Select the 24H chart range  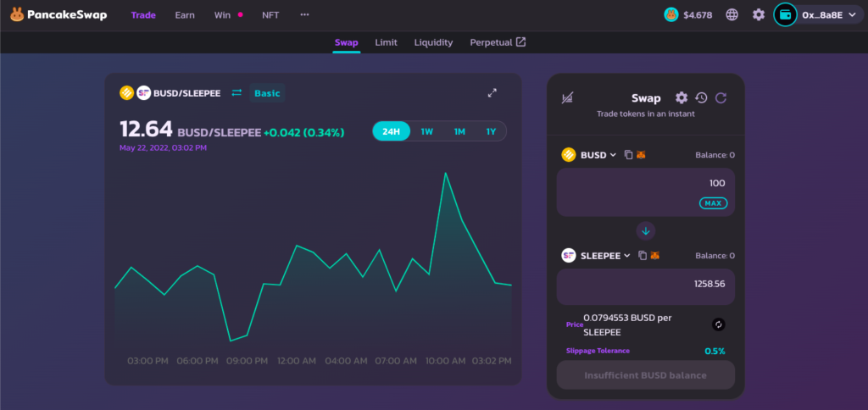click(391, 131)
